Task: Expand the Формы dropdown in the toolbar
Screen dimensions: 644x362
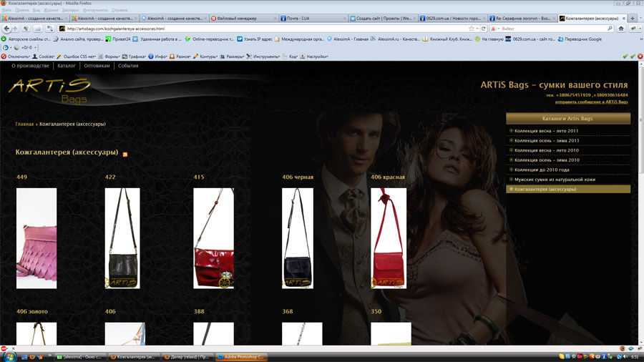Action: coord(109,57)
